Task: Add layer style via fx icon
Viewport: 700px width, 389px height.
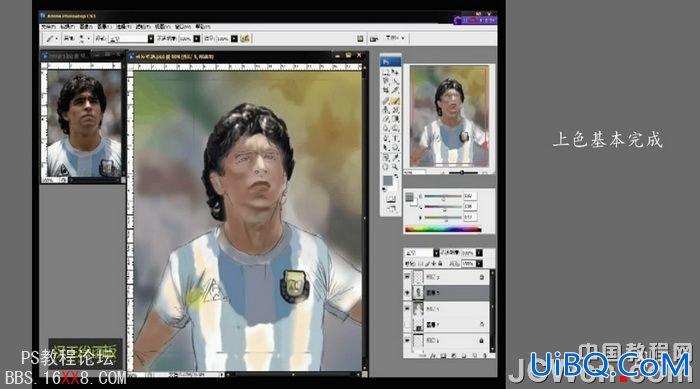Action: 433,356
